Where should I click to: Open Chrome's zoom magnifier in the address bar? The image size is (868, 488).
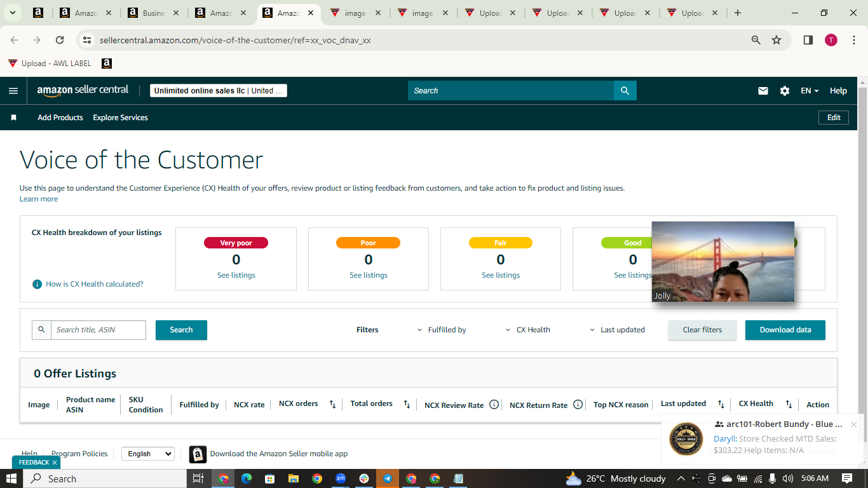point(756,40)
